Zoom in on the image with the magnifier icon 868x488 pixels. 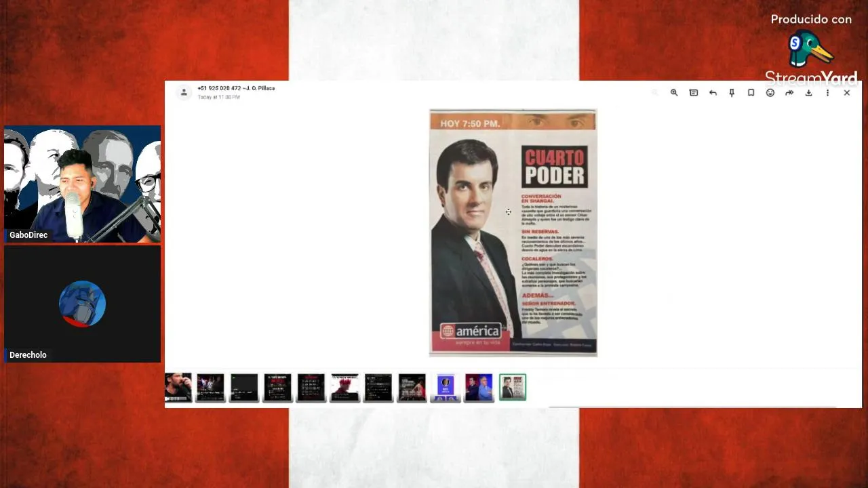click(674, 93)
